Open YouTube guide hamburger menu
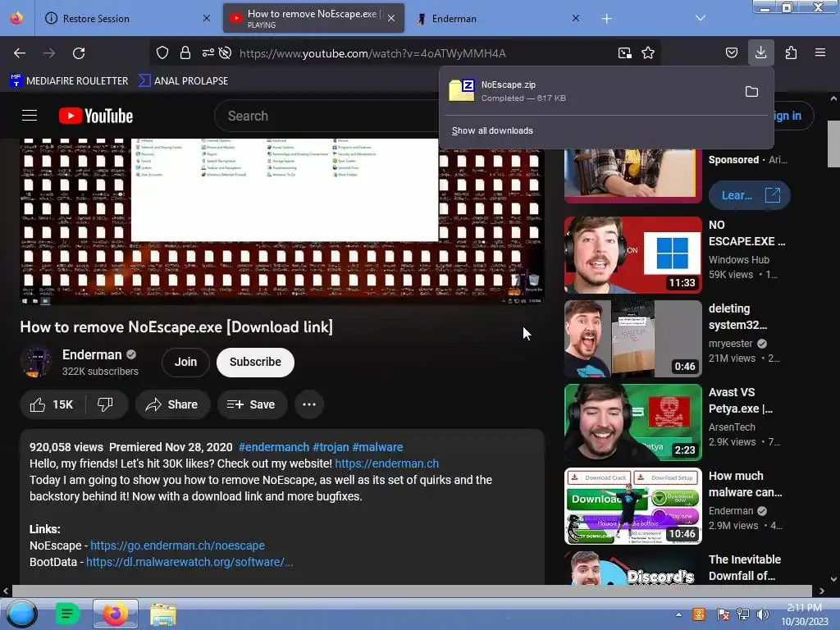Viewport: 840px width, 630px height. (30, 115)
